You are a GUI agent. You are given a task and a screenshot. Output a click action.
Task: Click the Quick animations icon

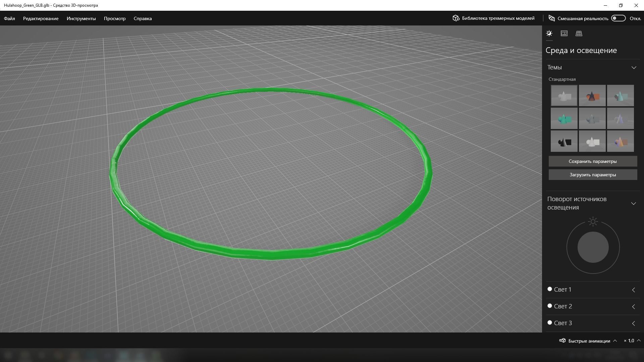(x=562, y=341)
